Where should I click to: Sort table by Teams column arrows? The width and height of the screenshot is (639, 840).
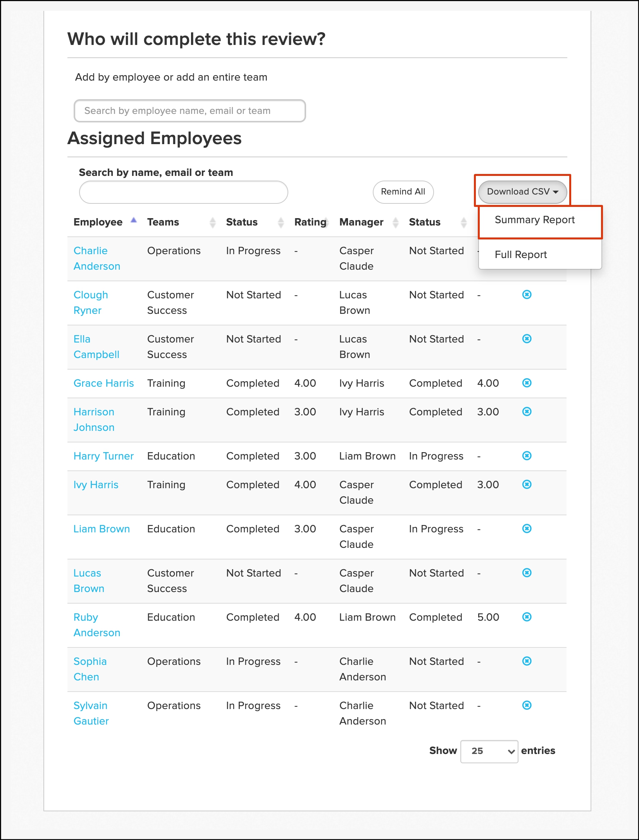pos(212,222)
